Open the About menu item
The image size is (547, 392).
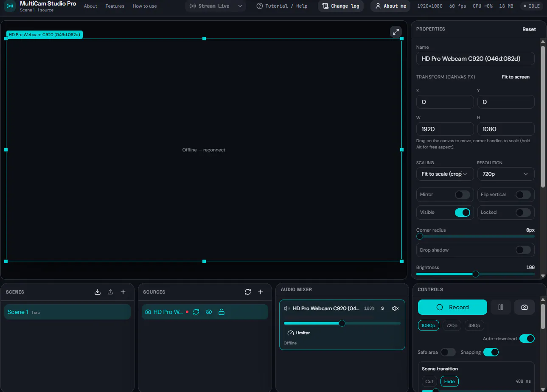[90, 6]
